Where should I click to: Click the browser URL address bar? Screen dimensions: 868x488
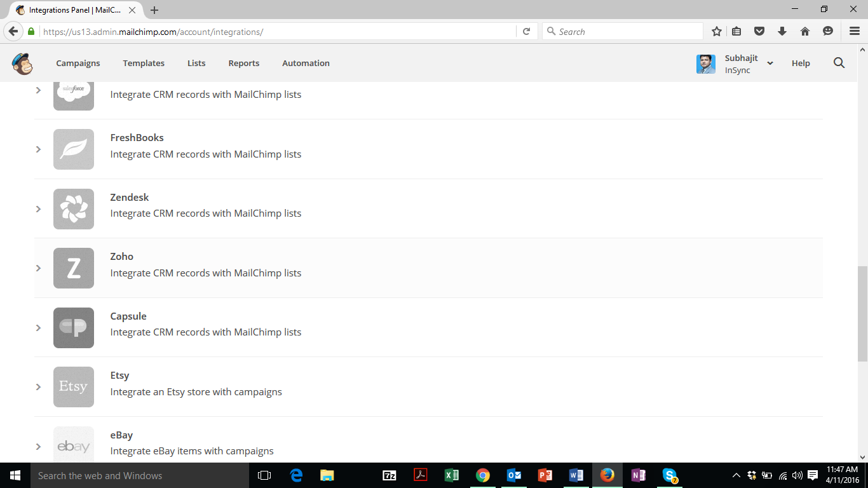[x=276, y=31]
